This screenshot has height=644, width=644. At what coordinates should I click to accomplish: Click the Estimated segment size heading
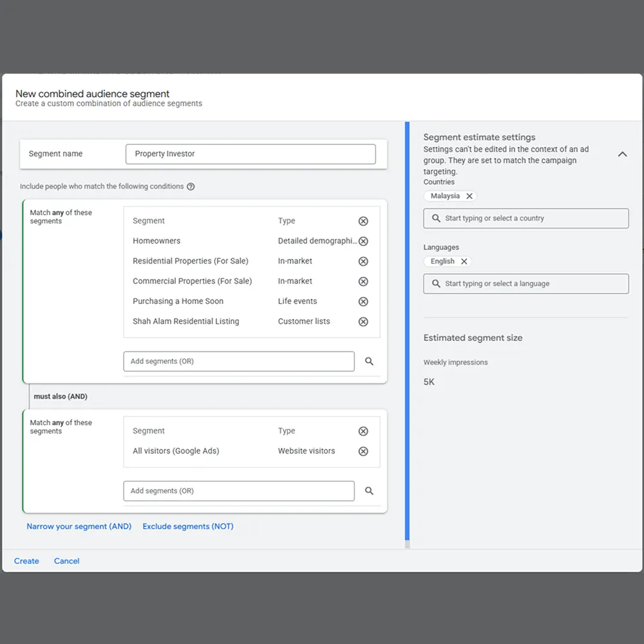click(473, 338)
